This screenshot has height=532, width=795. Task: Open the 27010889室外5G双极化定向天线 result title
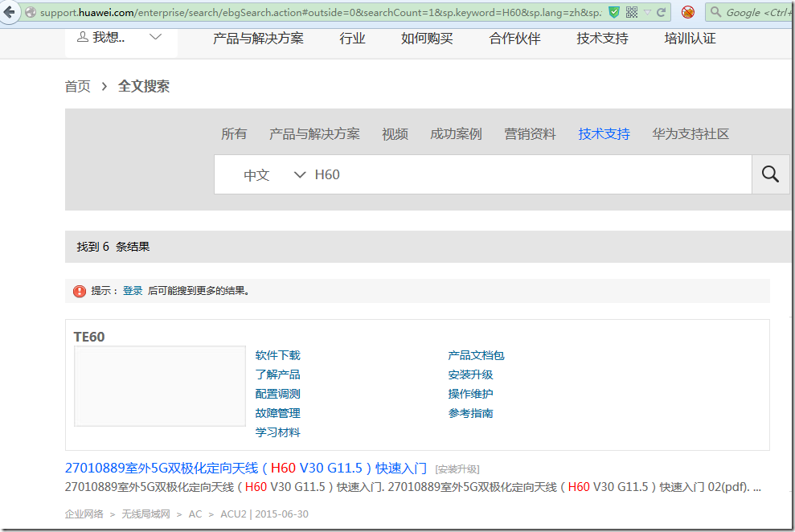pos(246,468)
